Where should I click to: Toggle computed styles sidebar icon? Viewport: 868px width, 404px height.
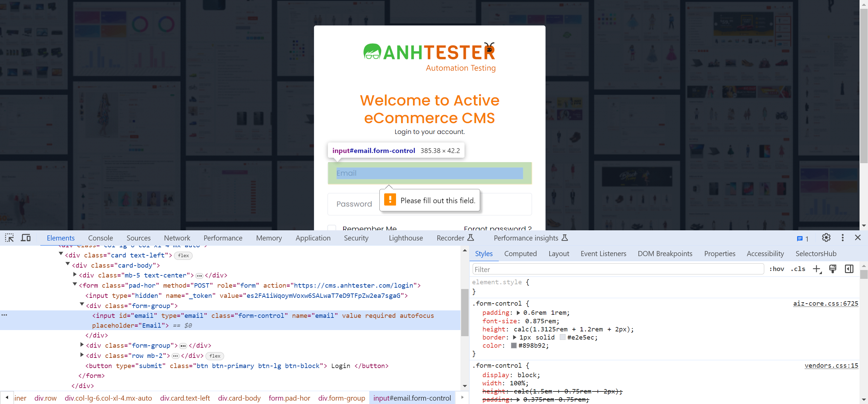coord(849,269)
